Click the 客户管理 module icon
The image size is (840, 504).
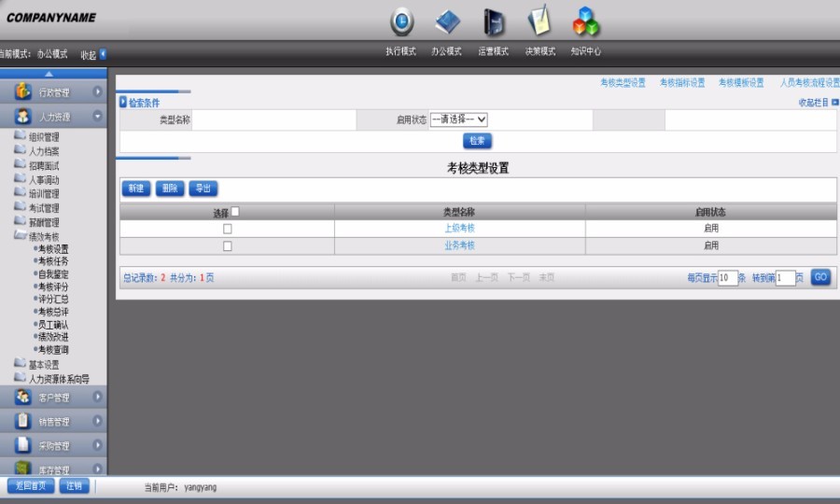[22, 397]
